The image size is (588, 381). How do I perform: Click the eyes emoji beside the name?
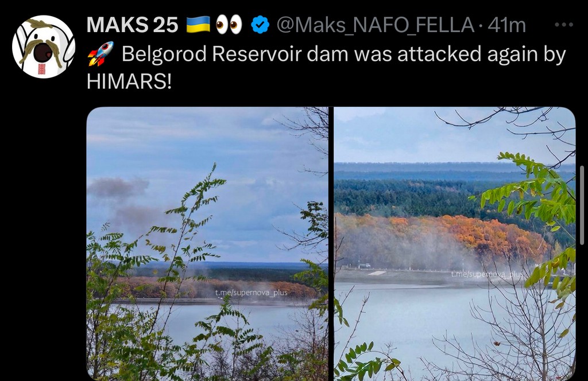point(229,25)
